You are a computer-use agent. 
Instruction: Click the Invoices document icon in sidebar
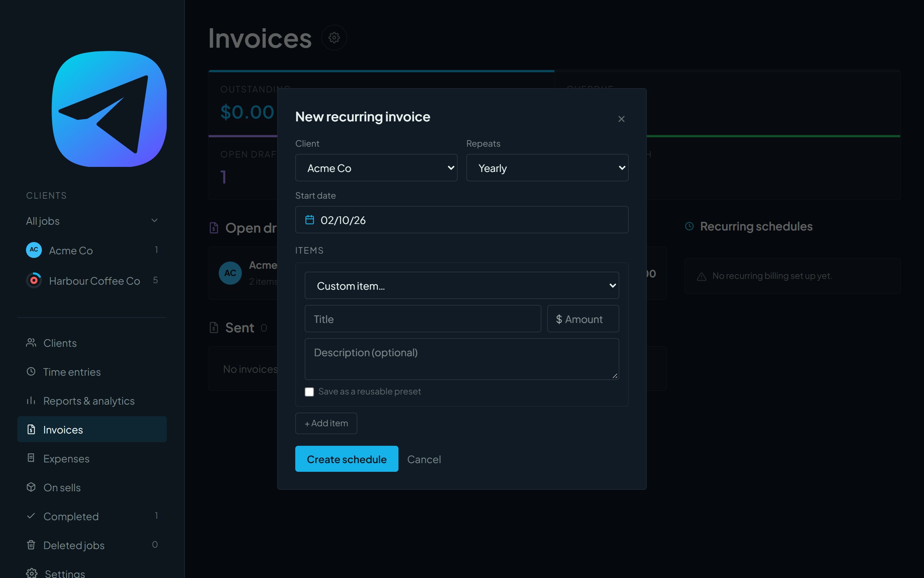click(x=31, y=429)
